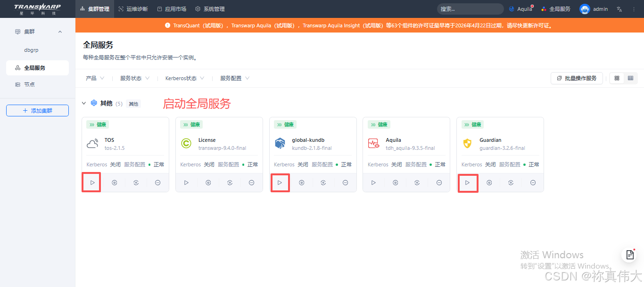Open 全局服务 link in top bar
The height and width of the screenshot is (287, 644).
point(556,9)
